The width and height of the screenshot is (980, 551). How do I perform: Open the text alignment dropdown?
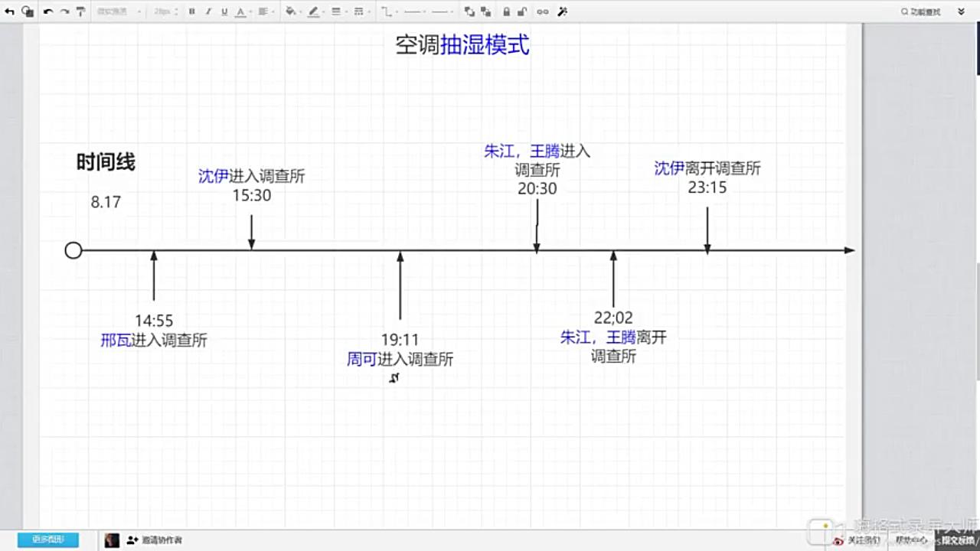pos(265,11)
